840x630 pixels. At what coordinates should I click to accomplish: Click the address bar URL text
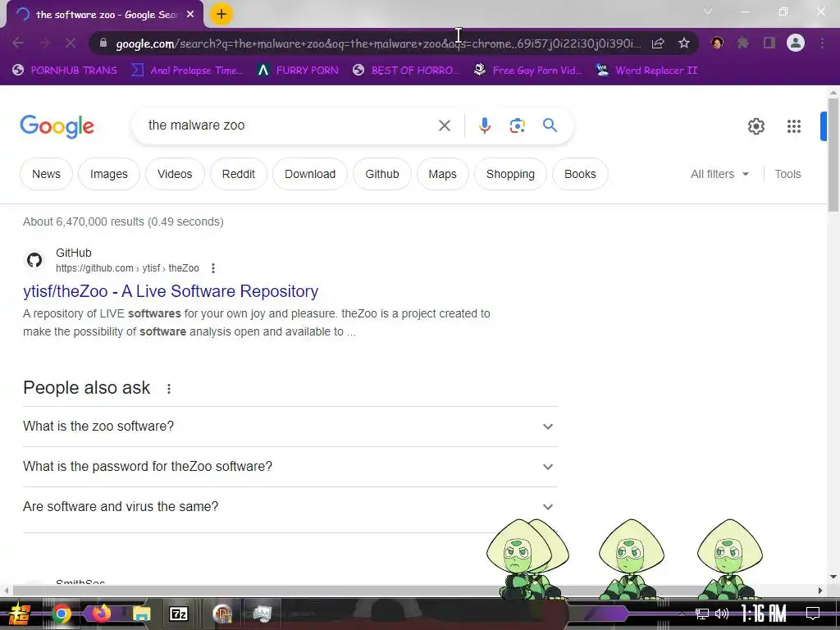[x=377, y=43]
